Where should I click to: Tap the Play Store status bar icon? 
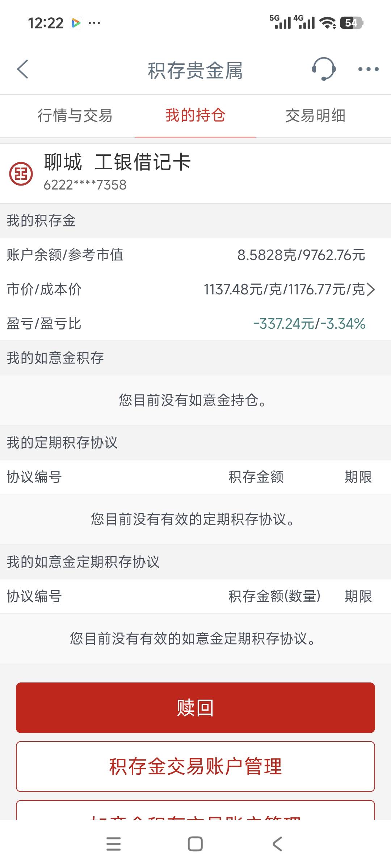pyautogui.click(x=76, y=23)
